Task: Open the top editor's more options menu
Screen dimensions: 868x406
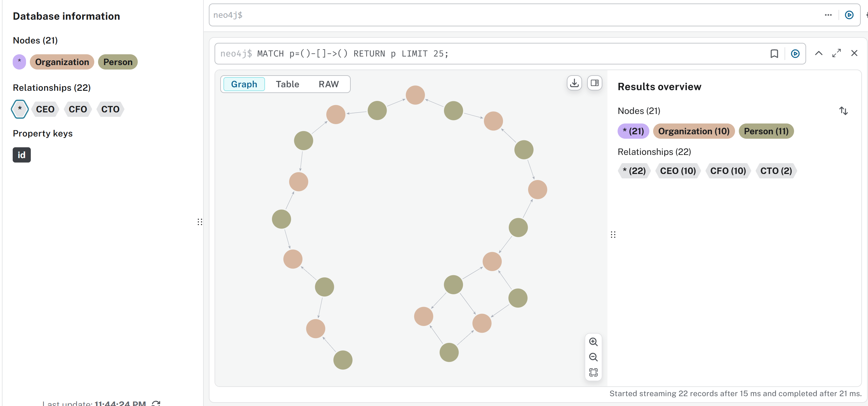Action: click(x=828, y=15)
